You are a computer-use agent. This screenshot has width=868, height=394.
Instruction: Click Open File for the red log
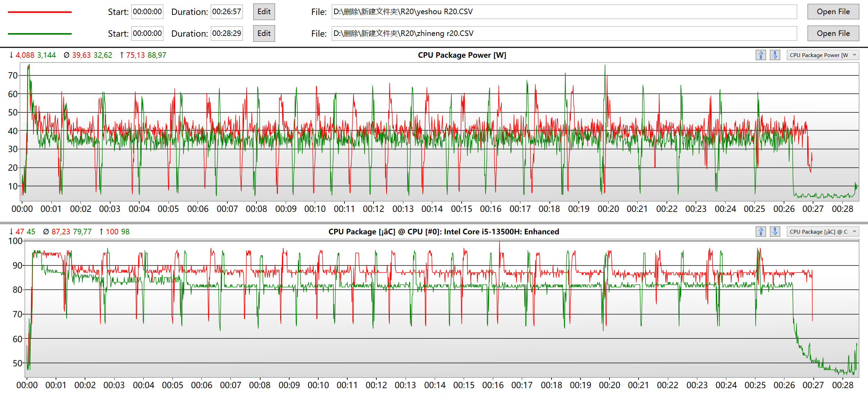click(833, 12)
